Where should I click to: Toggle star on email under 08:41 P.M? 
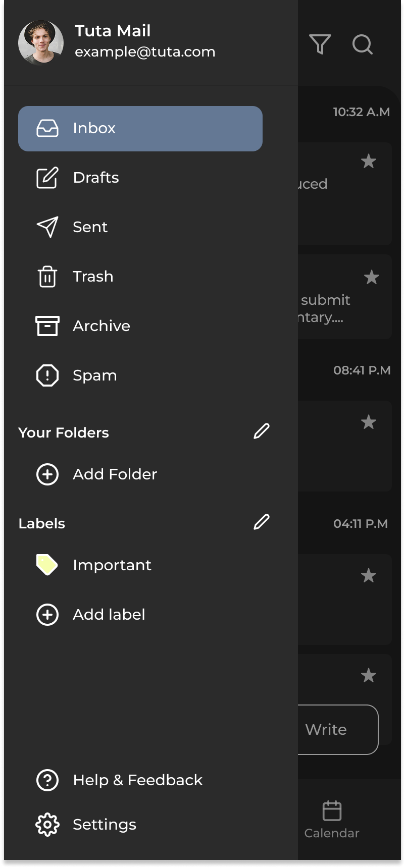coord(369,422)
